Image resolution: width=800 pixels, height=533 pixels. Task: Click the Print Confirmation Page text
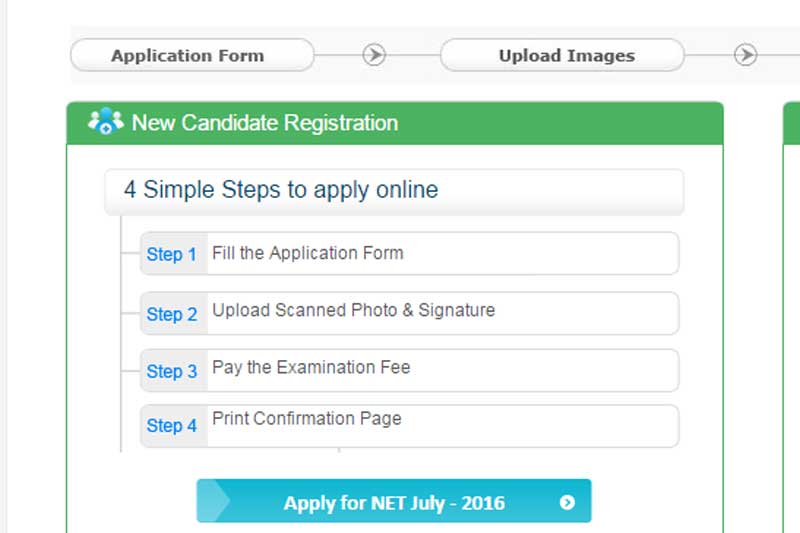[x=306, y=419]
